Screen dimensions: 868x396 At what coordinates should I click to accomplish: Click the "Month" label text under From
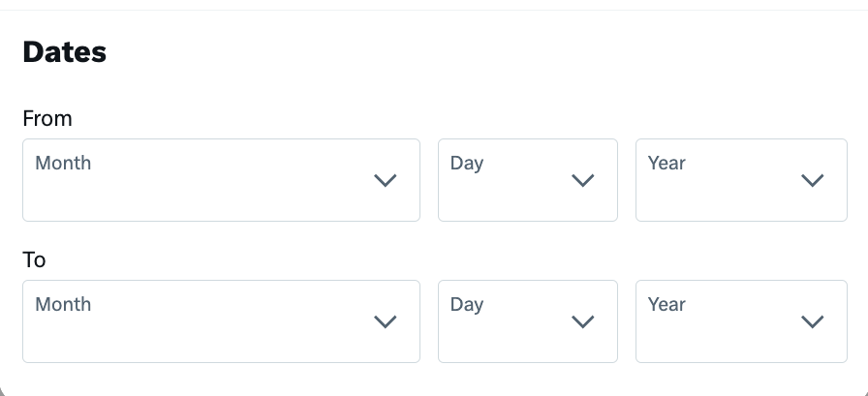63,163
